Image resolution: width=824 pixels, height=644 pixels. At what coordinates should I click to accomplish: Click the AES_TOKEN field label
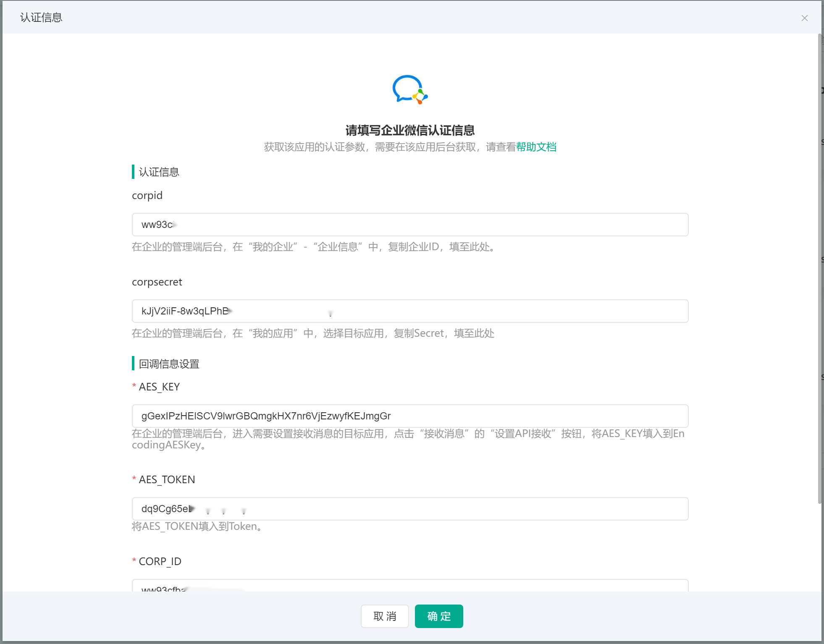coord(167,479)
